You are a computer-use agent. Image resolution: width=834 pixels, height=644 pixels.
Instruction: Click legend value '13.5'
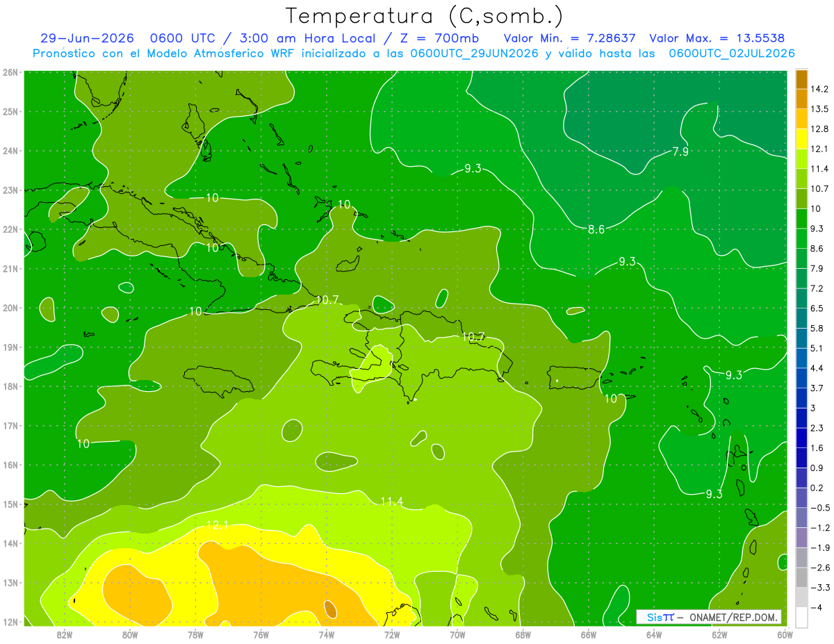819,109
